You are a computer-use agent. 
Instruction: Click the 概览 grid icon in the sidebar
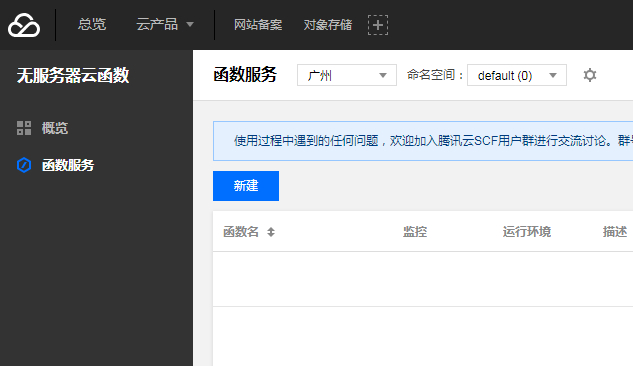pos(24,128)
